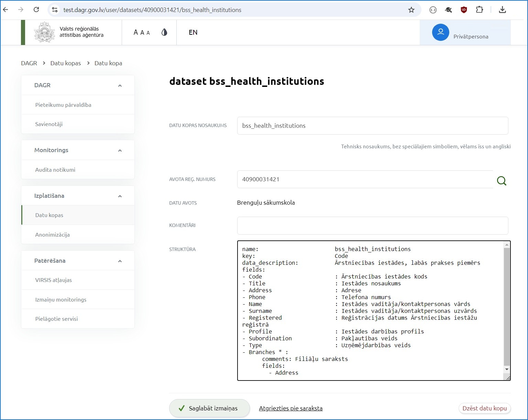Open browser downloads icon

point(502,10)
